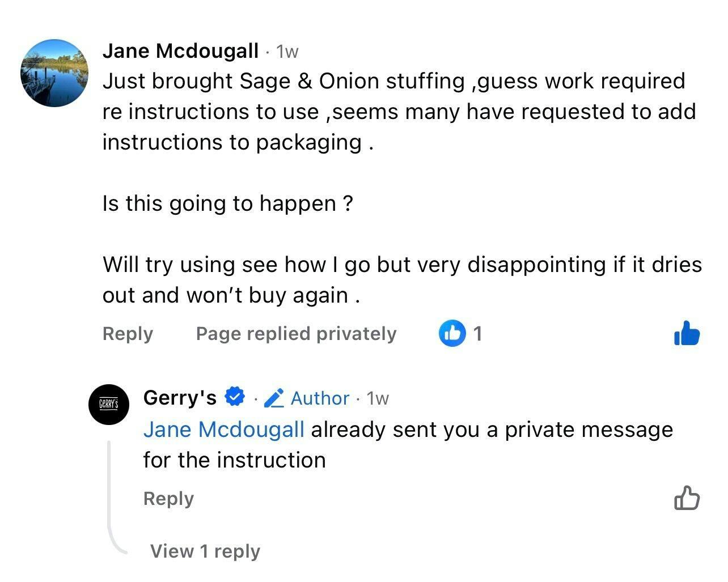Click Gerry's 'for the instruction' reply text
Screen dimensions: 728x582
(x=234, y=460)
